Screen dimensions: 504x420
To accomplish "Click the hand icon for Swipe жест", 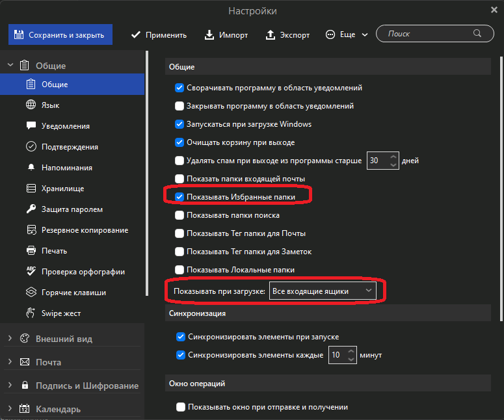I will (31, 313).
